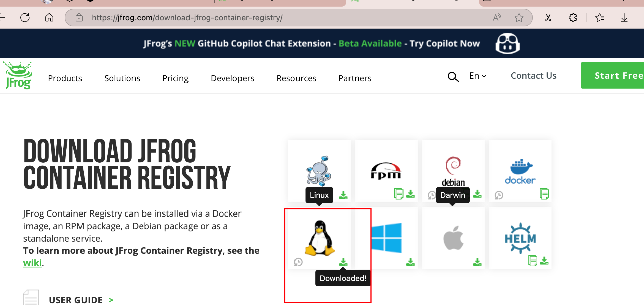Click the Helm tile's download icon

[x=544, y=261]
